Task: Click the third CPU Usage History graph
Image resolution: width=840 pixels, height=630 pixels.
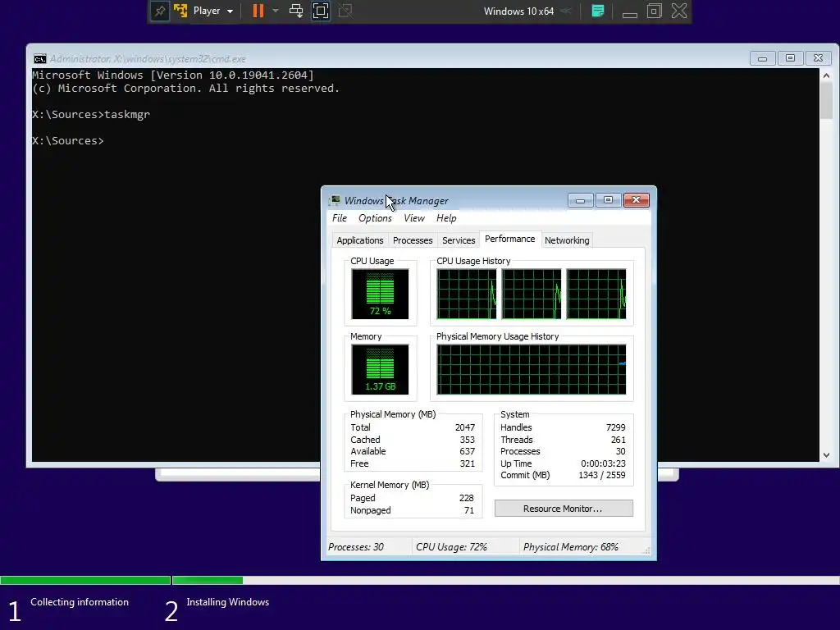Action: [x=596, y=294]
